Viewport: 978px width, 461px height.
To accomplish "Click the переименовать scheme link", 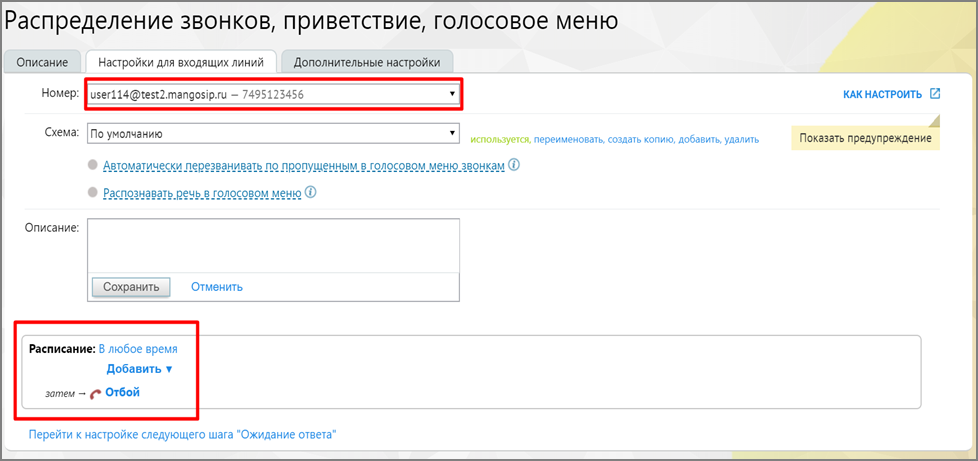I will pyautogui.click(x=567, y=140).
